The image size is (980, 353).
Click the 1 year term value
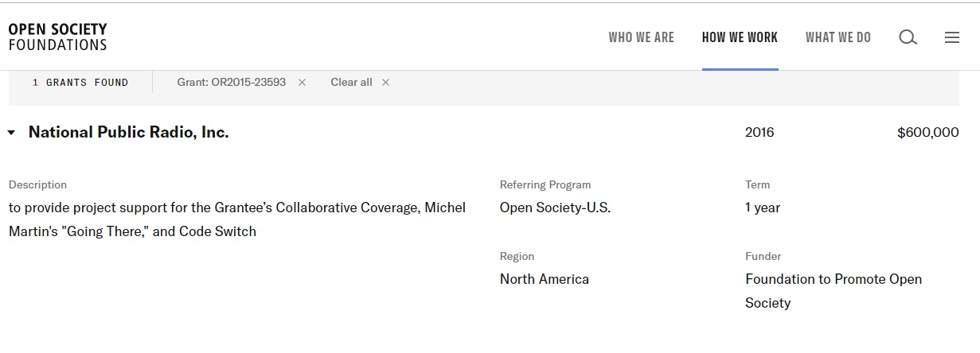point(763,208)
